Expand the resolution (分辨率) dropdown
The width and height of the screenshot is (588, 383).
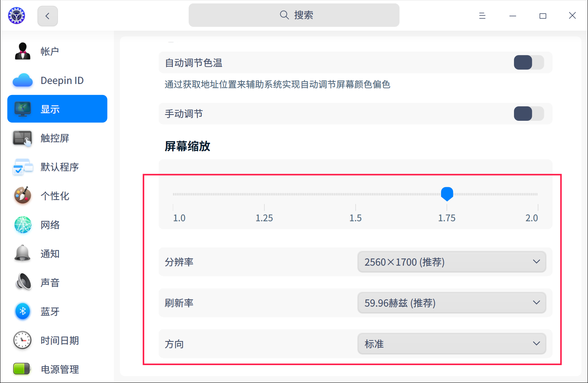(x=452, y=262)
